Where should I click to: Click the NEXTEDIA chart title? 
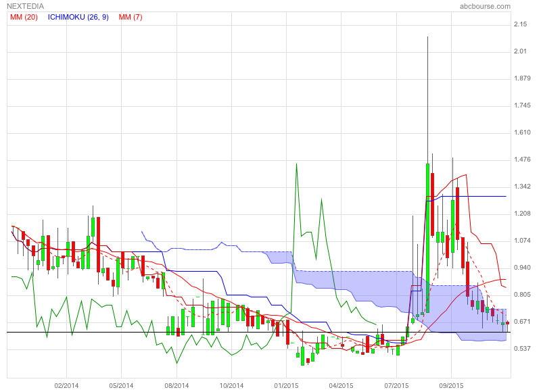(x=25, y=6)
